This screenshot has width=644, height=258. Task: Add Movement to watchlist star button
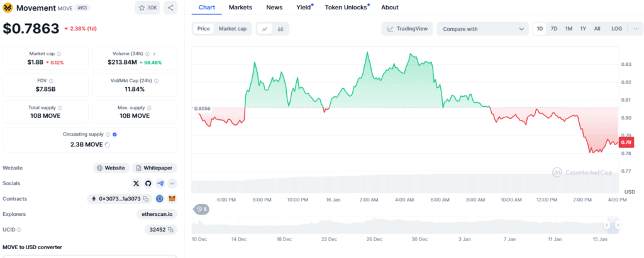pos(148,8)
